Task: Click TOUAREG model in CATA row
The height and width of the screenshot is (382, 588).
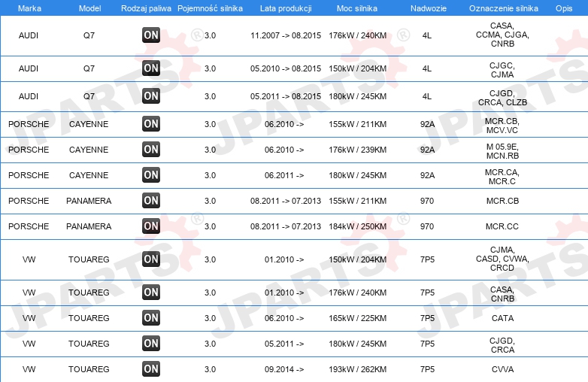Action: (x=89, y=318)
